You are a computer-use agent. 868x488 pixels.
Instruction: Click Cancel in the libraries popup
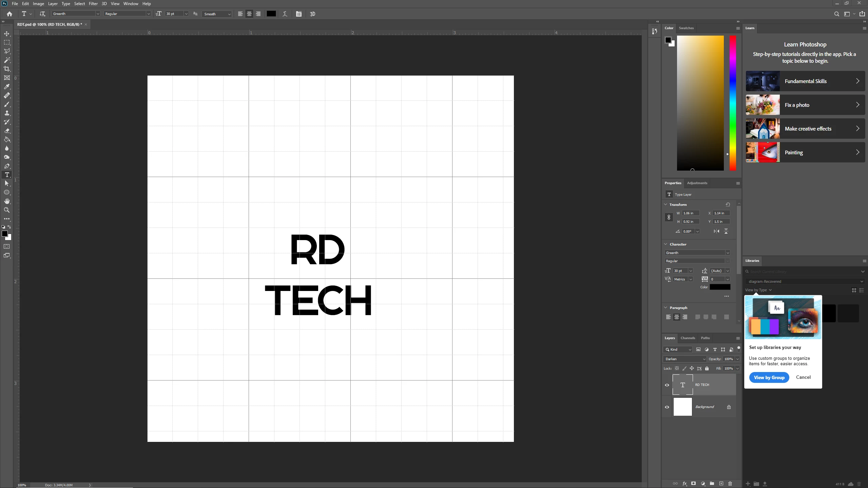(803, 377)
